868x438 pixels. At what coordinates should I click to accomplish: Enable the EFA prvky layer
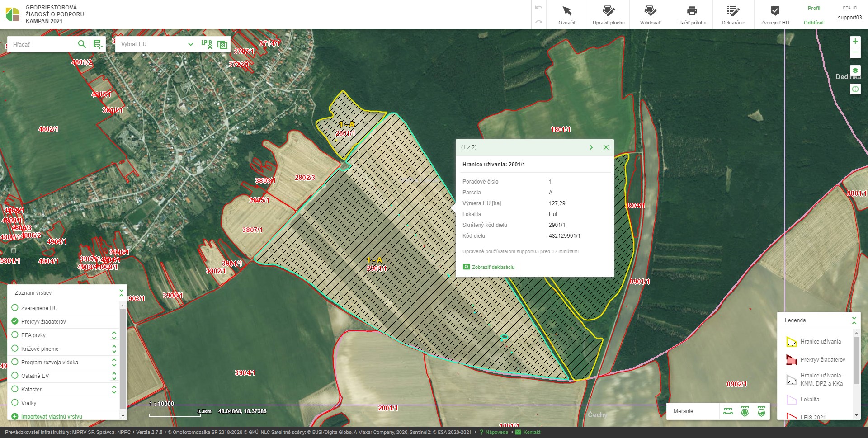14,335
